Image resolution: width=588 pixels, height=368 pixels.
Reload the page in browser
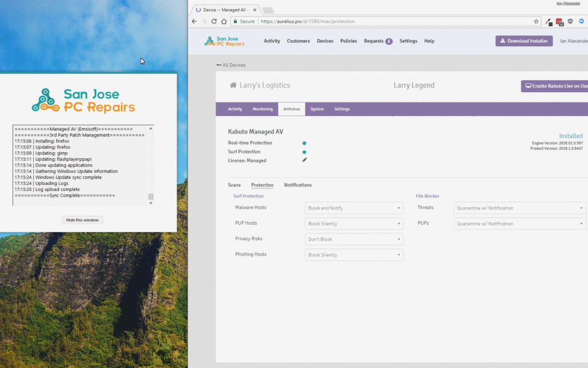pos(214,21)
